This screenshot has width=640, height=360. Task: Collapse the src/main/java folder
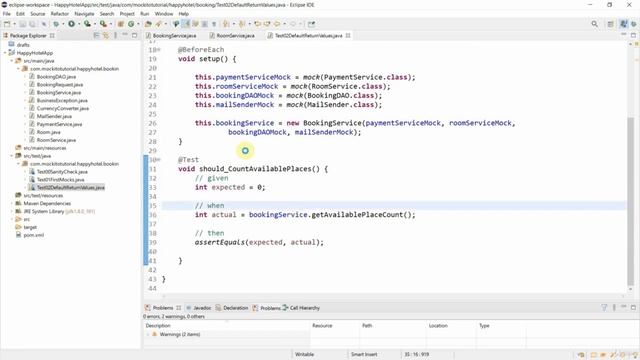tap(12, 61)
